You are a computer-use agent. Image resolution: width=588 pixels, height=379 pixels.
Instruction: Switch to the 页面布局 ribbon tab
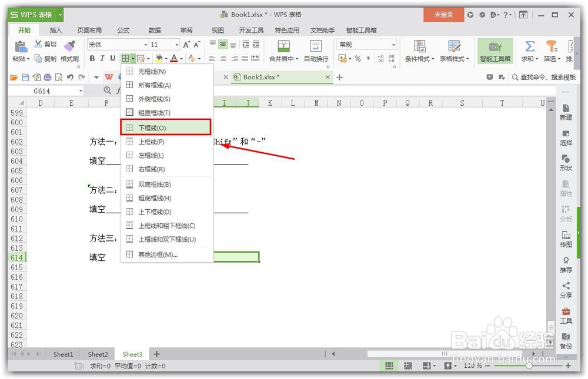point(89,30)
